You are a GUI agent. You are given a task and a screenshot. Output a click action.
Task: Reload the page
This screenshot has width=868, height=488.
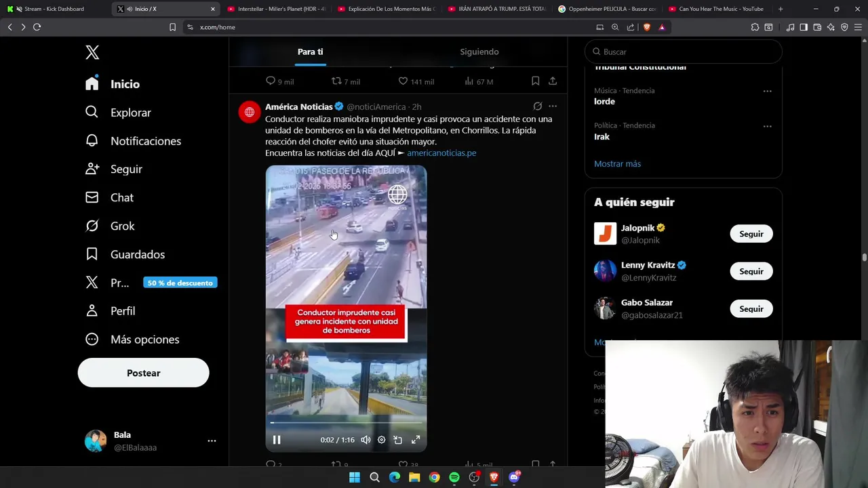(x=37, y=27)
